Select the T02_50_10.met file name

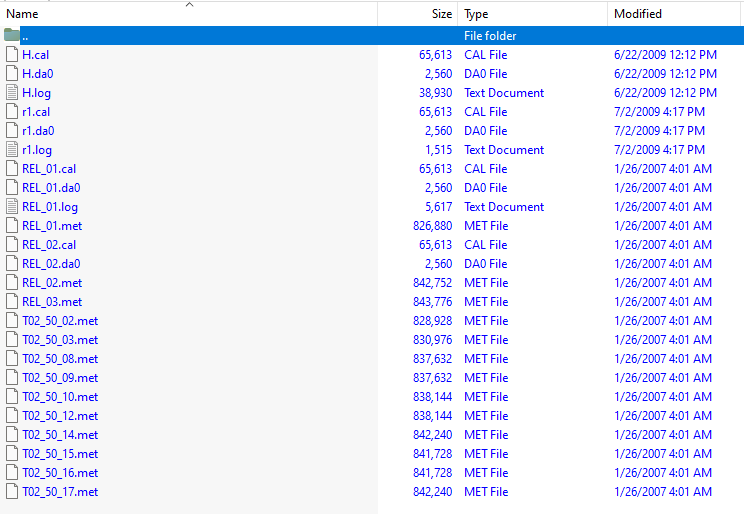click(60, 396)
